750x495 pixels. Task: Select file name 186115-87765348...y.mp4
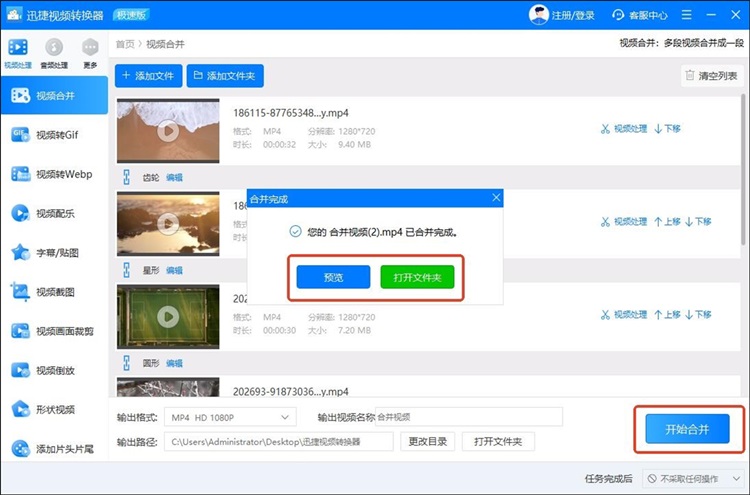pos(291,113)
